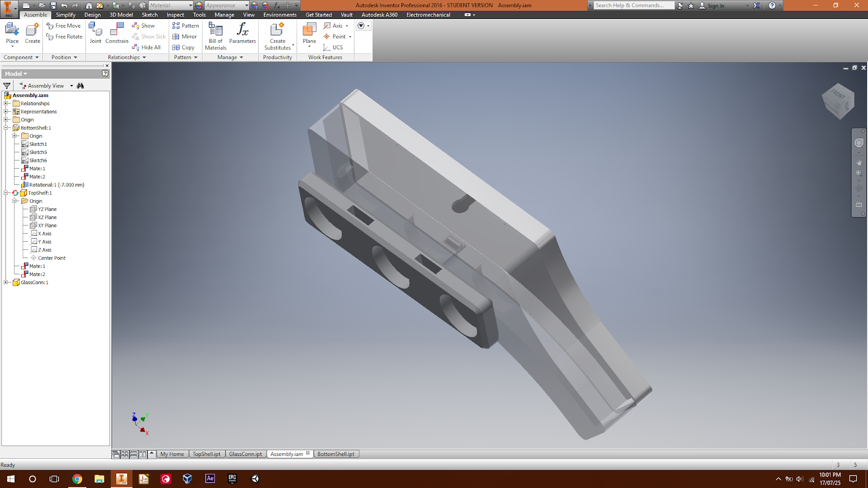This screenshot has height=488, width=868.
Task: Click the Axis work feature tool
Action: (x=333, y=25)
